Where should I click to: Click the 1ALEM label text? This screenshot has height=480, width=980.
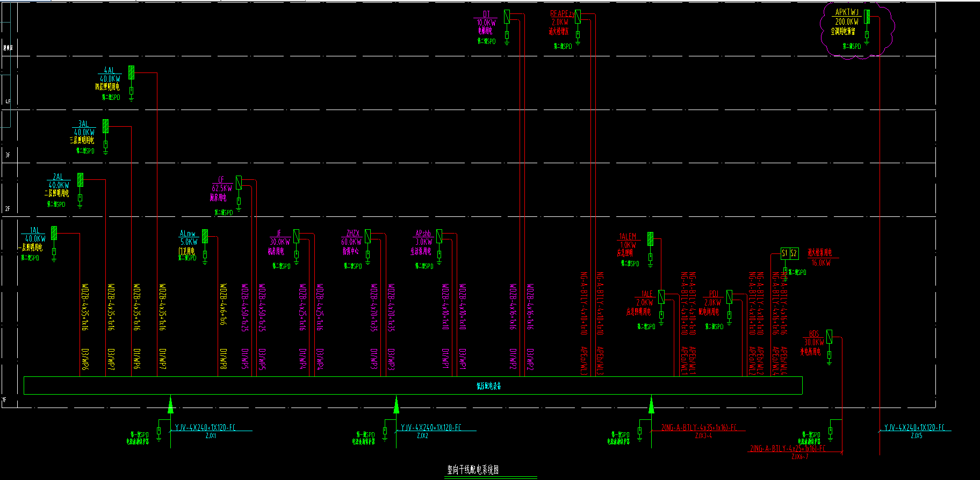[x=628, y=236]
